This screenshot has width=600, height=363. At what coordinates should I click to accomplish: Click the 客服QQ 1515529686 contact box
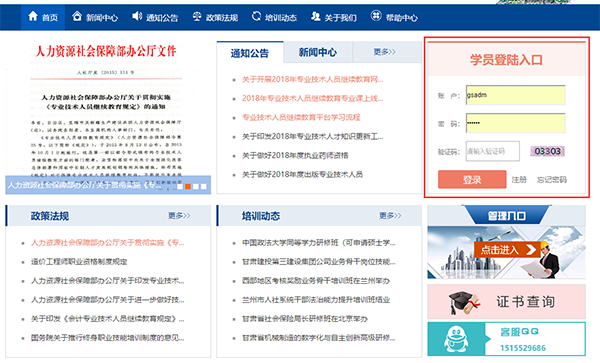[507, 339]
